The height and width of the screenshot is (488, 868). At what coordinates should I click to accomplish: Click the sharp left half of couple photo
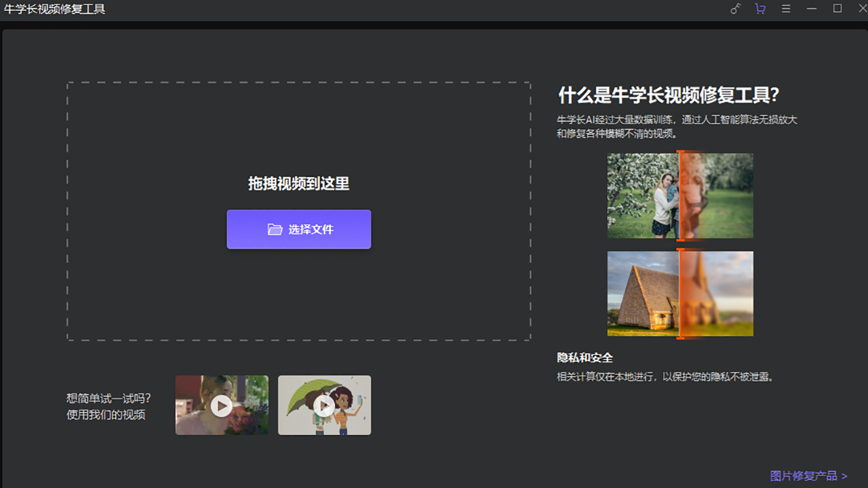pyautogui.click(x=642, y=195)
